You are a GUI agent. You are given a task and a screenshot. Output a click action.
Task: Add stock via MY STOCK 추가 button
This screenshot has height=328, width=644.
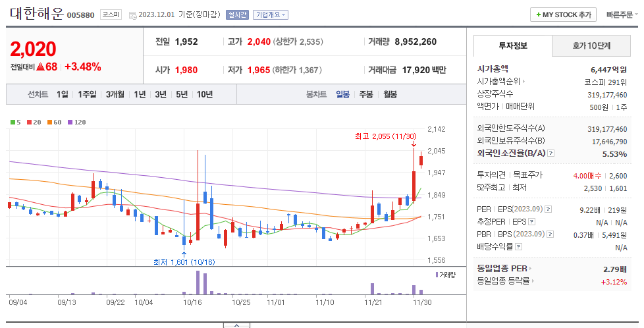pyautogui.click(x=563, y=14)
